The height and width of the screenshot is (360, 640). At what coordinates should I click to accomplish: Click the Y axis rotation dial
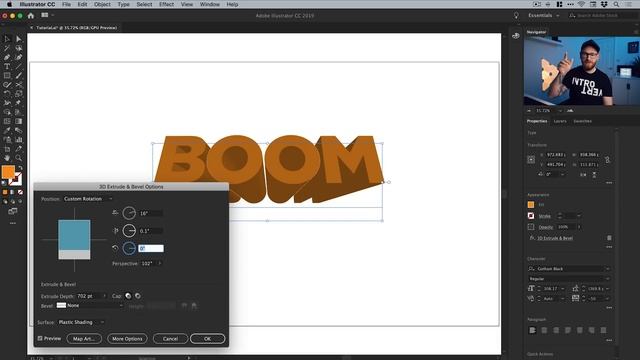click(129, 231)
